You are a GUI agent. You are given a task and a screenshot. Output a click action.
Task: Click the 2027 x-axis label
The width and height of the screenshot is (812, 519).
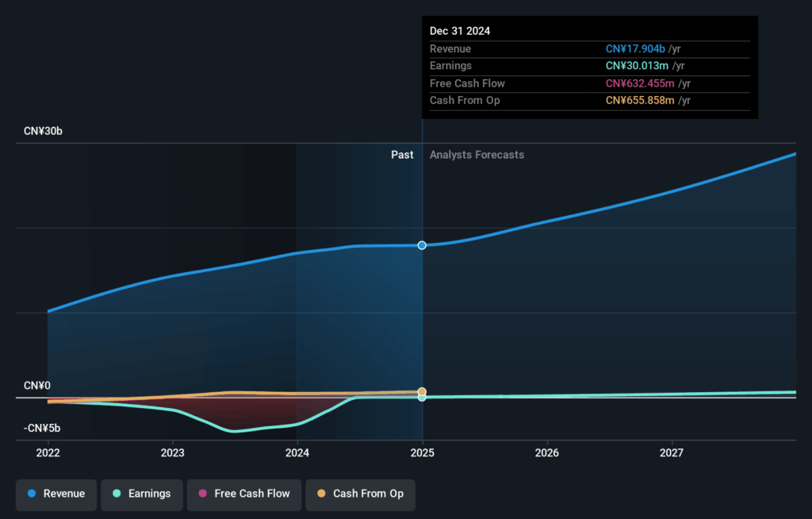click(672, 452)
